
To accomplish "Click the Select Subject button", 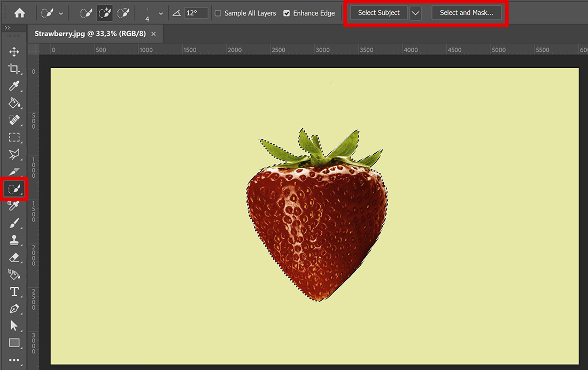I will [378, 13].
